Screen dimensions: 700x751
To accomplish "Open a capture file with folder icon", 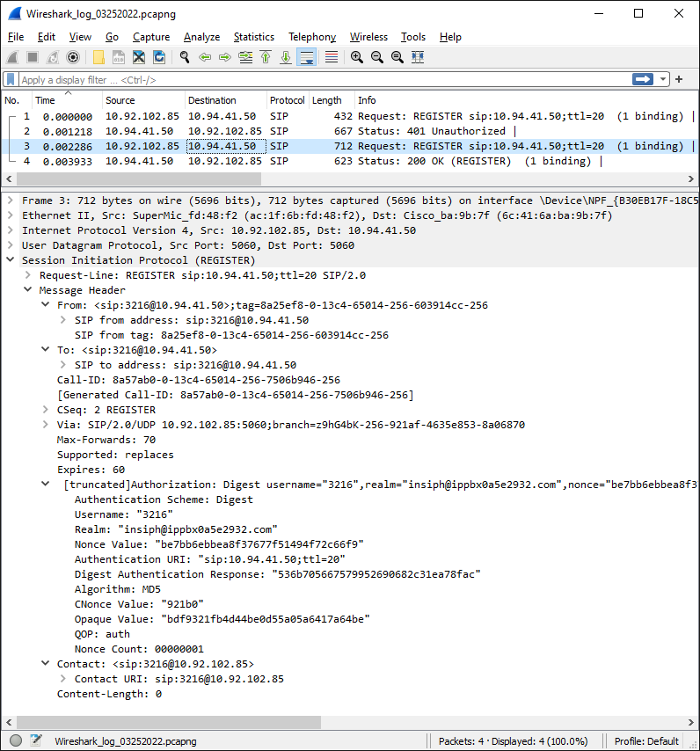I will tap(98, 57).
